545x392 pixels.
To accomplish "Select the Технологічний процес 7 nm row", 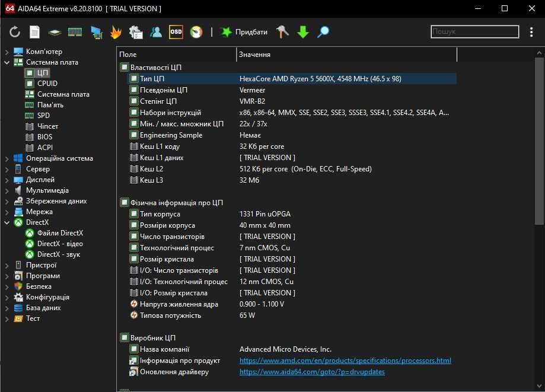I will [x=292, y=248].
